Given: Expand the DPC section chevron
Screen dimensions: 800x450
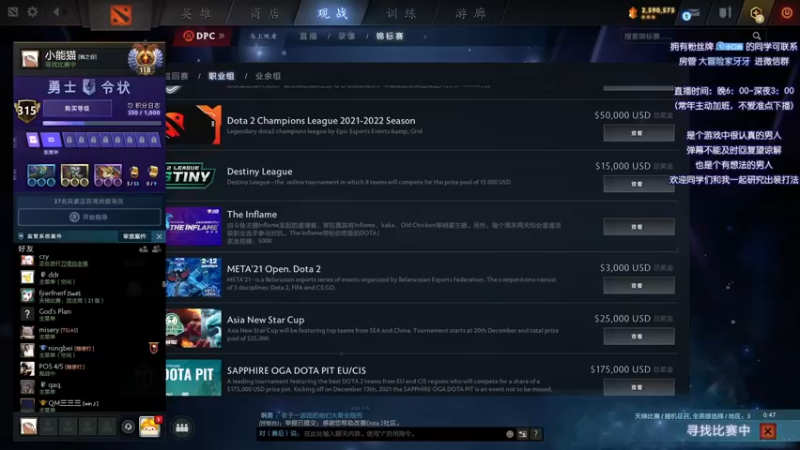Looking at the screenshot, I should [222, 36].
